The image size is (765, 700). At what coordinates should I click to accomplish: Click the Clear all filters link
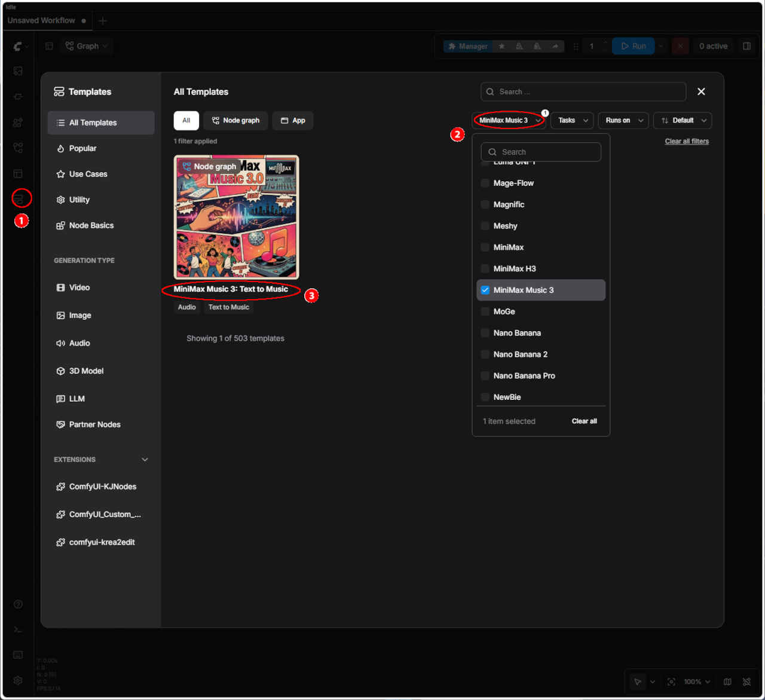687,141
